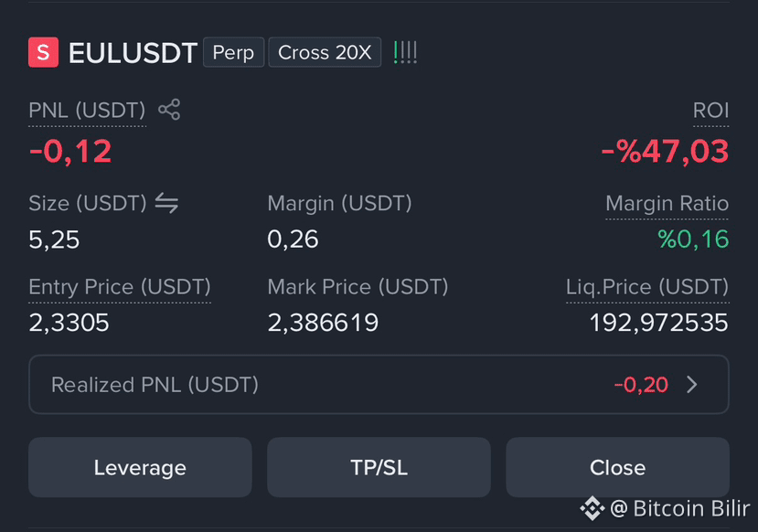Select the Perp tag

coord(233,52)
